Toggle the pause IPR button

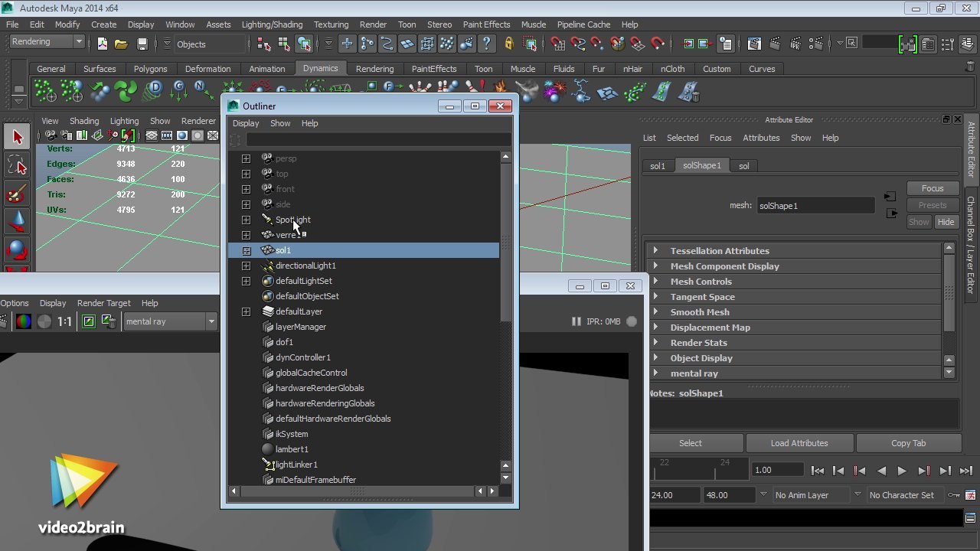point(576,321)
